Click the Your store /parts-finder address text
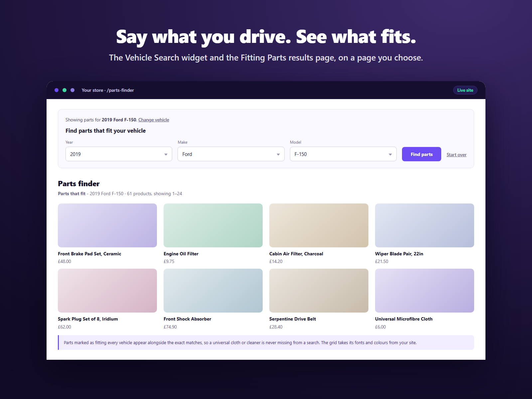Screen dimensions: 532x399 pos(108,90)
